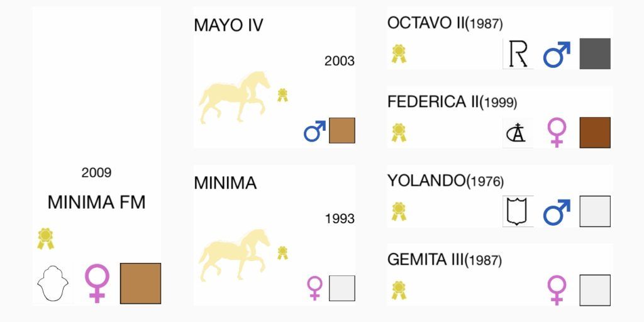Click the brown coat swatch for FEDERICA II
This screenshot has width=644, height=322.
point(595,133)
